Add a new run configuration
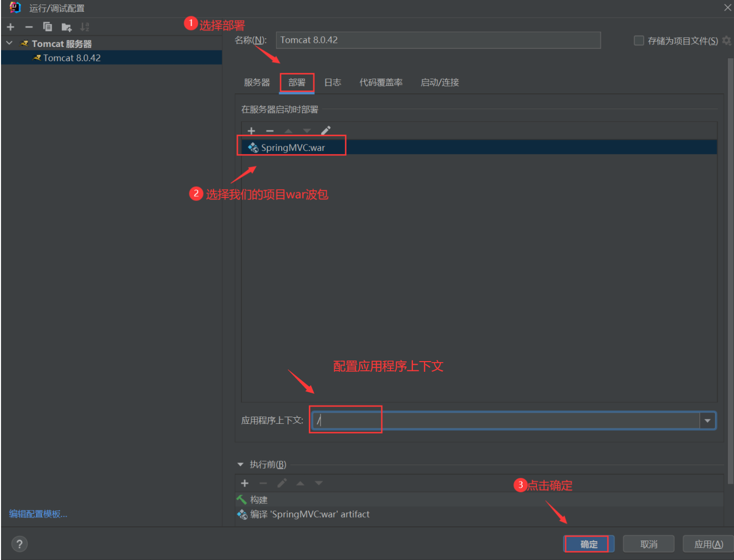Image resolution: width=734 pixels, height=560 pixels. pos(11,27)
